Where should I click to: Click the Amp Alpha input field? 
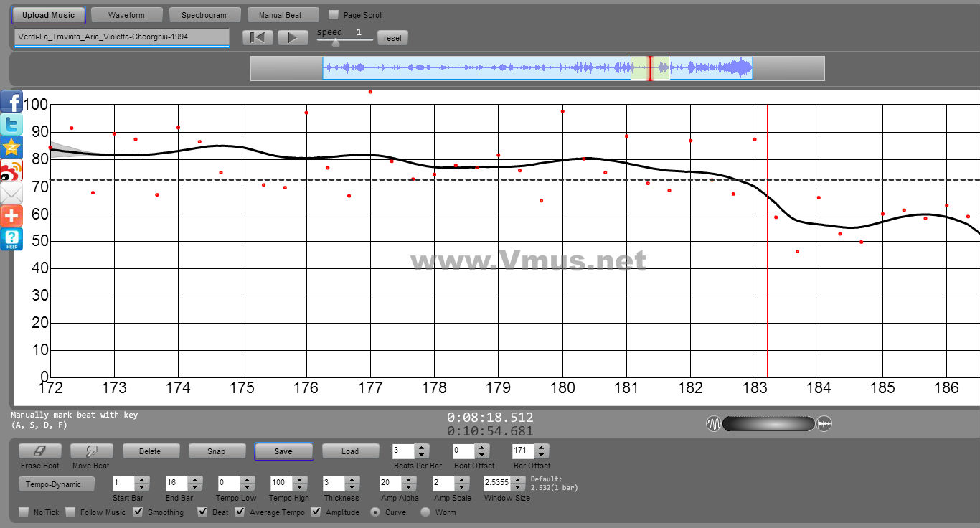click(390, 484)
